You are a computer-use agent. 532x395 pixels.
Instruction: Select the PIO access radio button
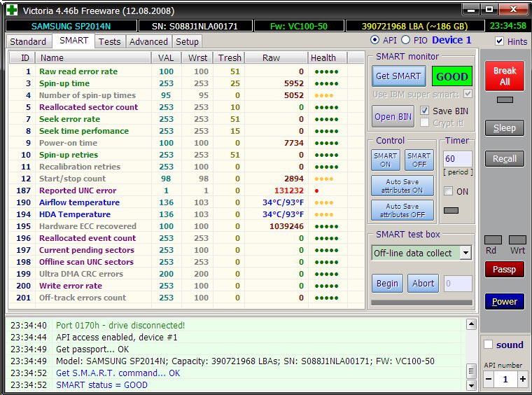405,40
